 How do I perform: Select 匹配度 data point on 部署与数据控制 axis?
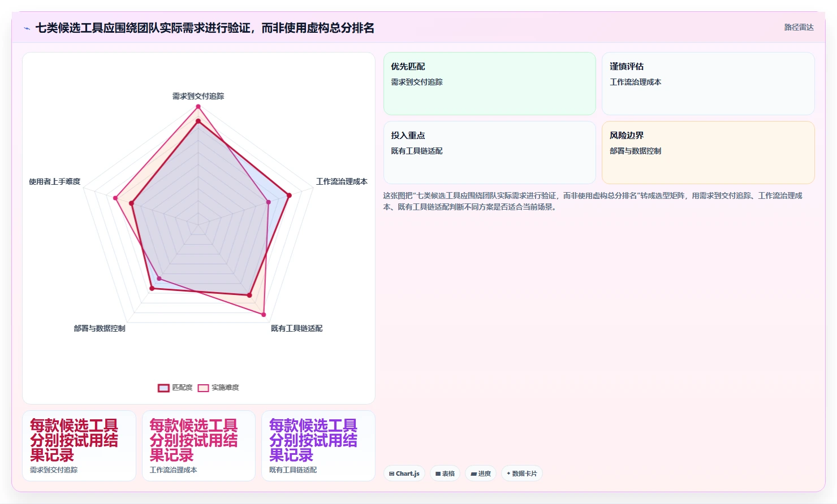point(152,288)
